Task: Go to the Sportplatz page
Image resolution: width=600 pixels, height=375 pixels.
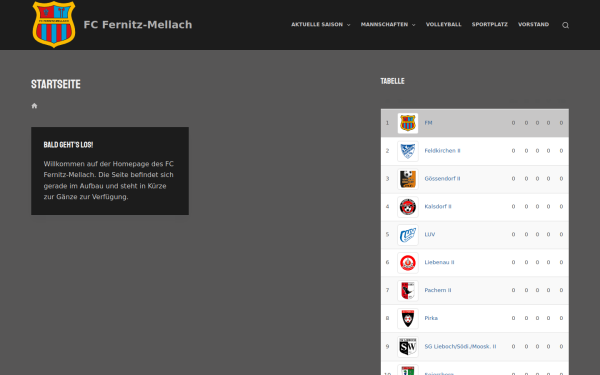Action: click(489, 24)
